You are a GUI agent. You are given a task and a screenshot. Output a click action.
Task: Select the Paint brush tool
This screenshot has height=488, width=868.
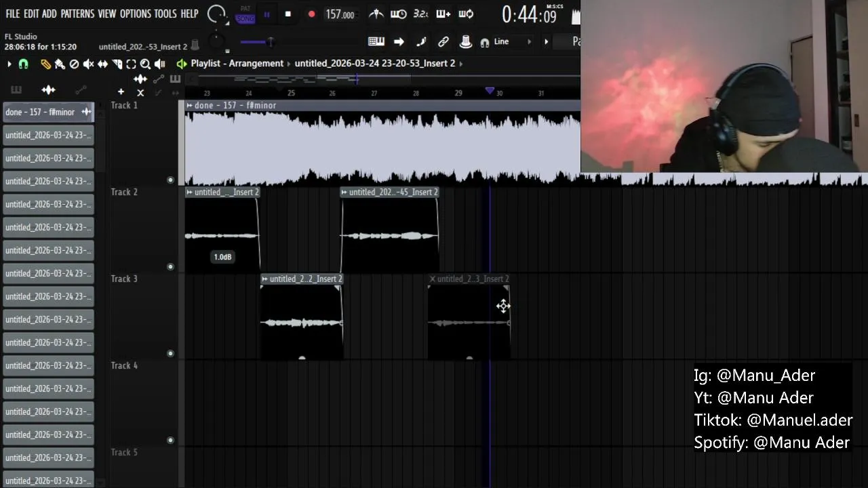click(60, 64)
